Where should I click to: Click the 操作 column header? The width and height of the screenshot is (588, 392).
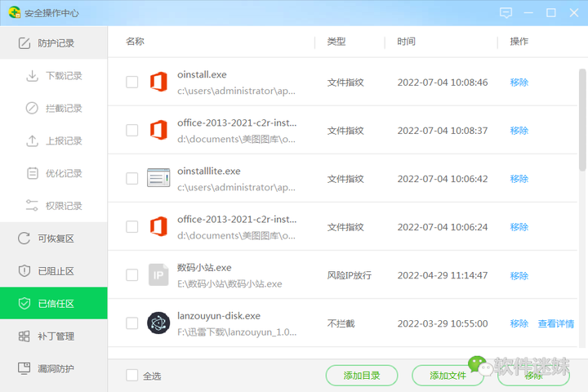pyautogui.click(x=519, y=42)
